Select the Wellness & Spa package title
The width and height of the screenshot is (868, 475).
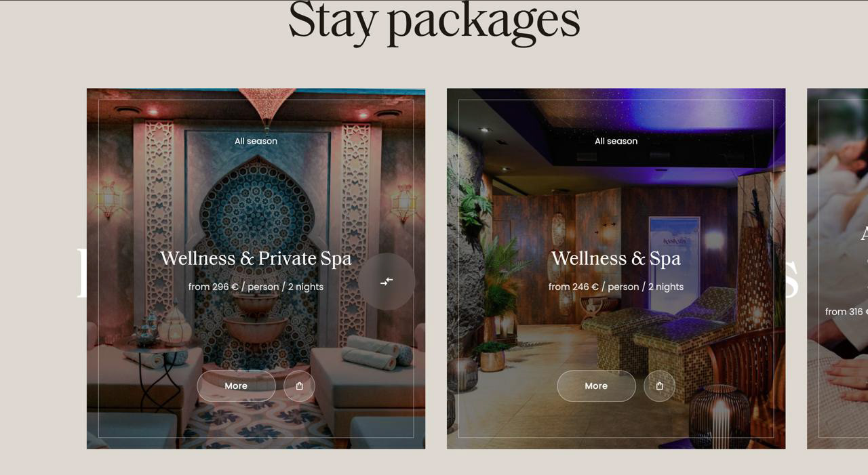coord(616,258)
